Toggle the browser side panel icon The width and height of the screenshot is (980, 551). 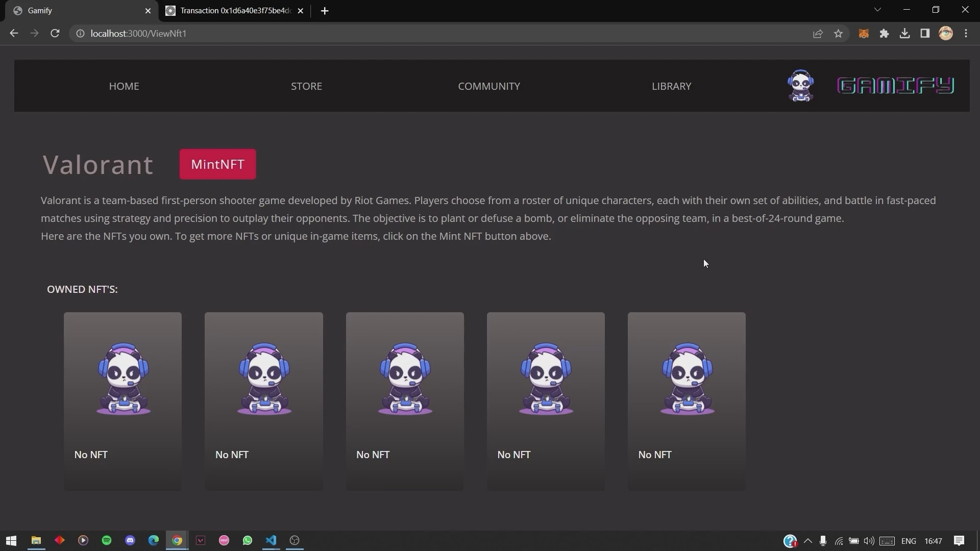925,34
